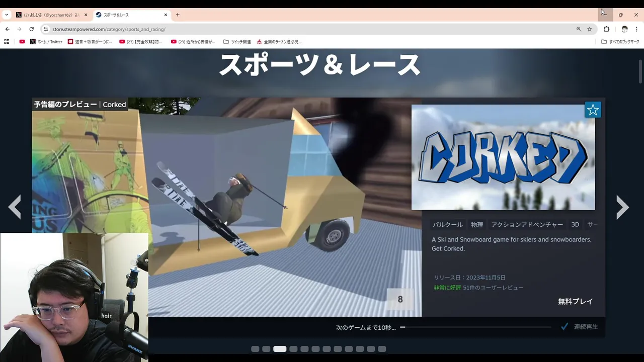The image size is (644, 362).
Task: Click the Corked logo capsule image
Action: (x=503, y=157)
